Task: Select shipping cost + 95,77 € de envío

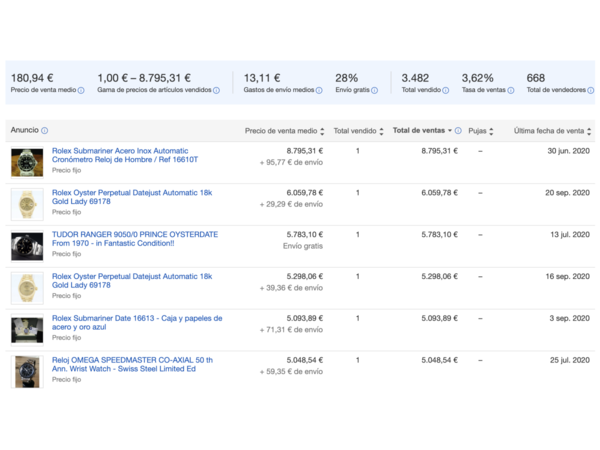Action: (x=291, y=162)
